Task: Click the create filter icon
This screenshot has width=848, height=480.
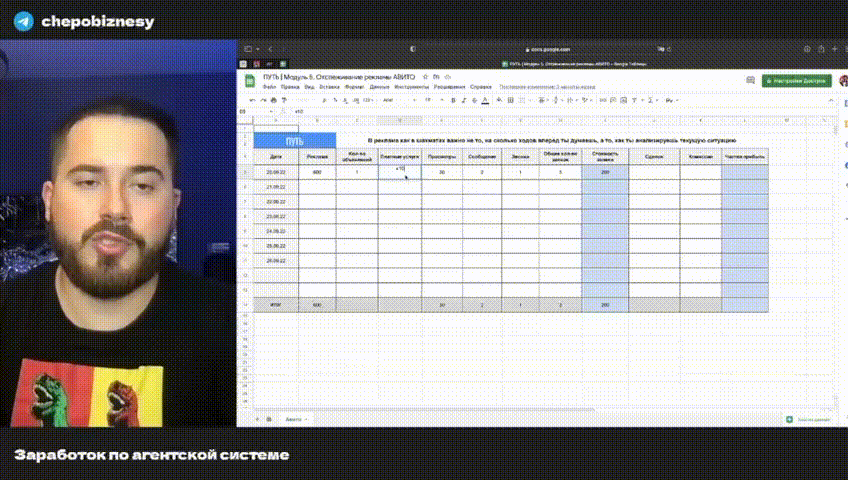Action: click(634, 100)
